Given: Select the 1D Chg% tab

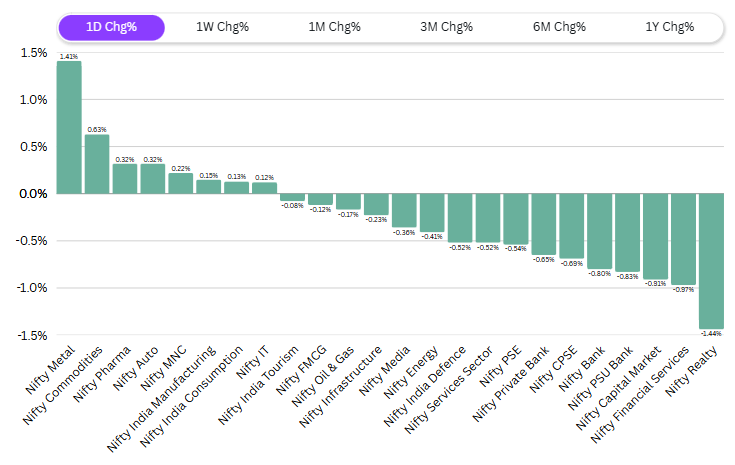Looking at the screenshot, I should pyautogui.click(x=111, y=27).
